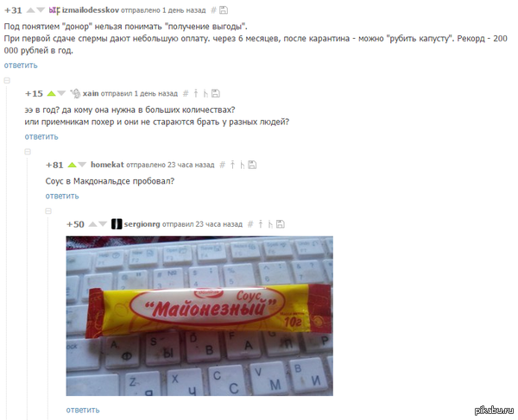Open the sergionrg user profile

[142, 224]
